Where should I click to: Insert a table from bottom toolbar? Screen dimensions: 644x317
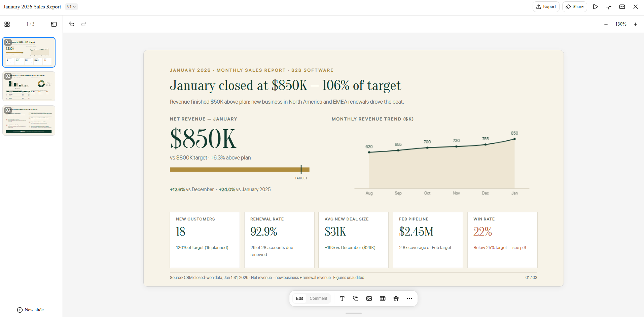point(383,298)
